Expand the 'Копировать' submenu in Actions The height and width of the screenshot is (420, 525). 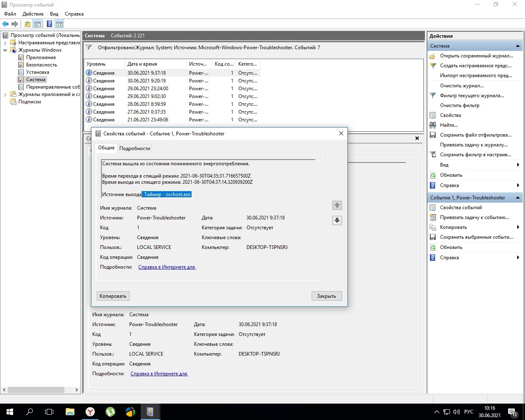518,227
